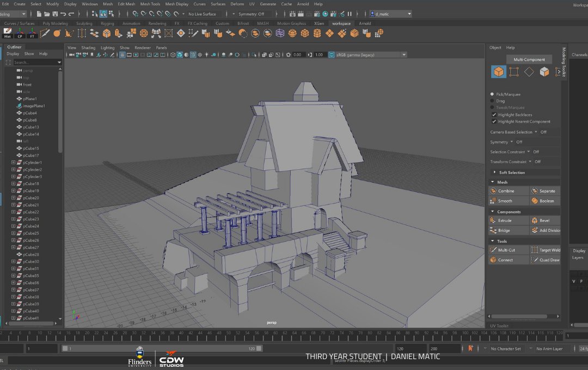The height and width of the screenshot is (370, 588).
Task: Open the Deform menu
Action: tap(237, 4)
